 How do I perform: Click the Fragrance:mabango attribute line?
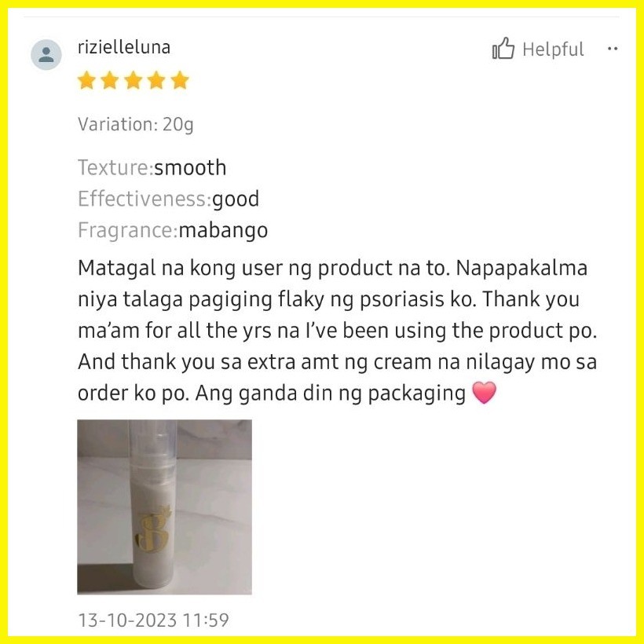click(x=173, y=230)
